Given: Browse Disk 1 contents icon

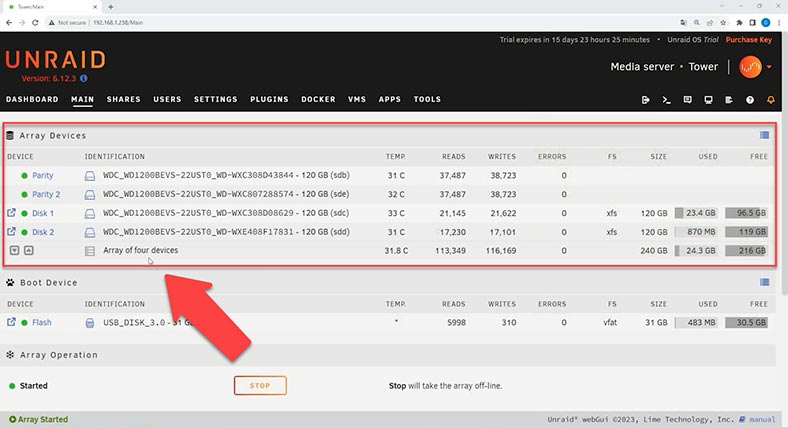Looking at the screenshot, I should pyautogui.click(x=11, y=212).
